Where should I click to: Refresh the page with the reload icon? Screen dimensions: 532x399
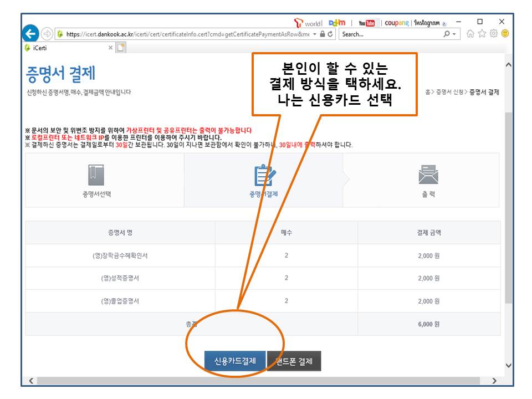[x=331, y=34]
